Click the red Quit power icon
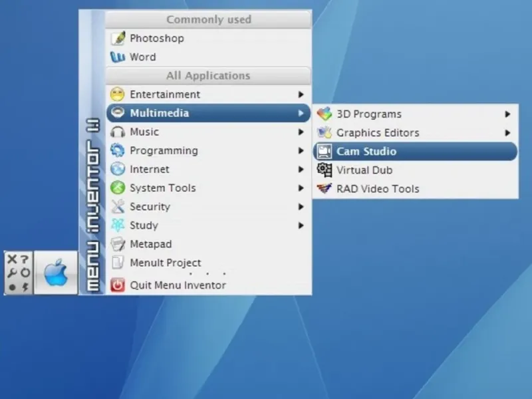Screen dimensions: 532x399 (118, 285)
